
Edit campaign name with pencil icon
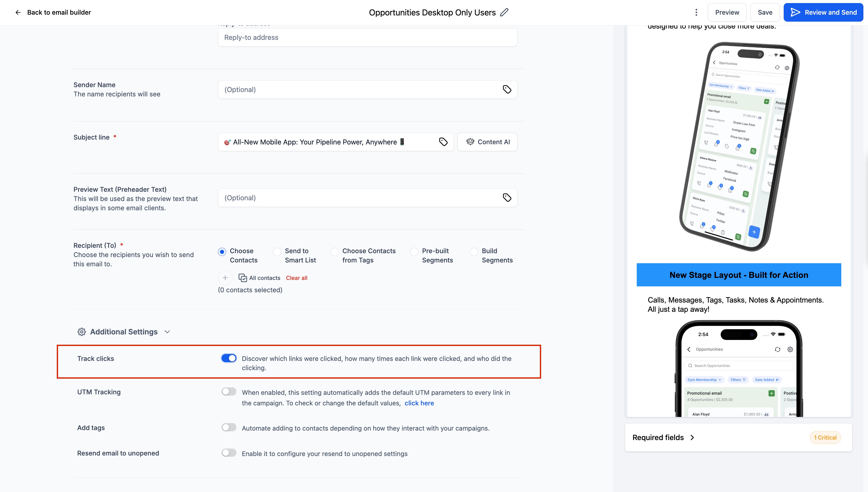[x=504, y=13]
